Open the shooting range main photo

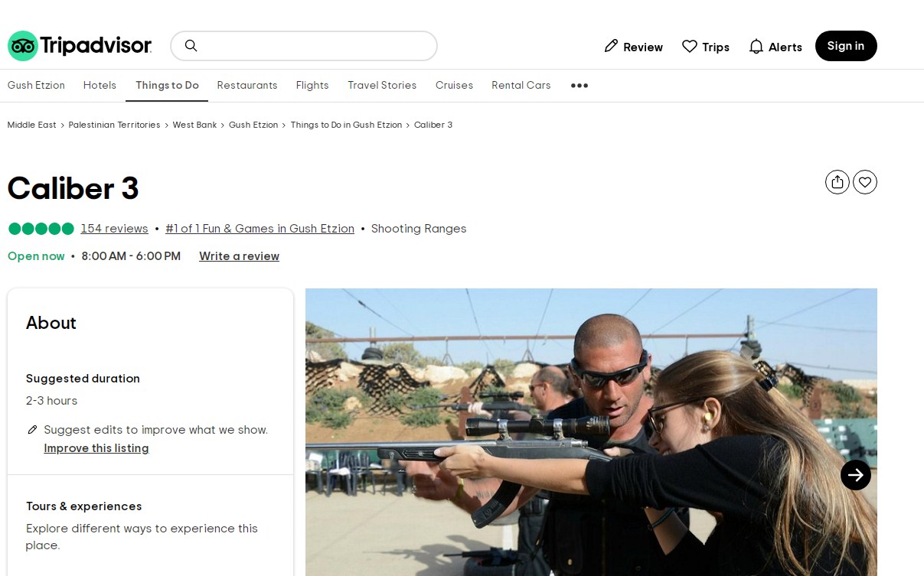(x=536, y=428)
